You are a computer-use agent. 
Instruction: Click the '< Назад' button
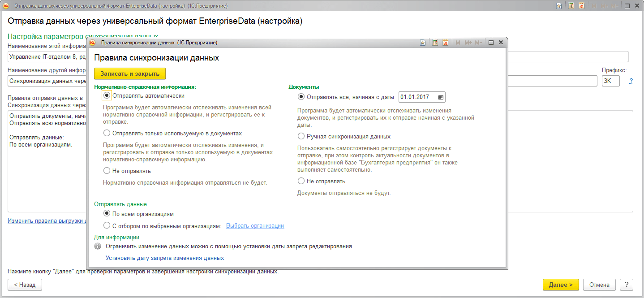(x=25, y=285)
